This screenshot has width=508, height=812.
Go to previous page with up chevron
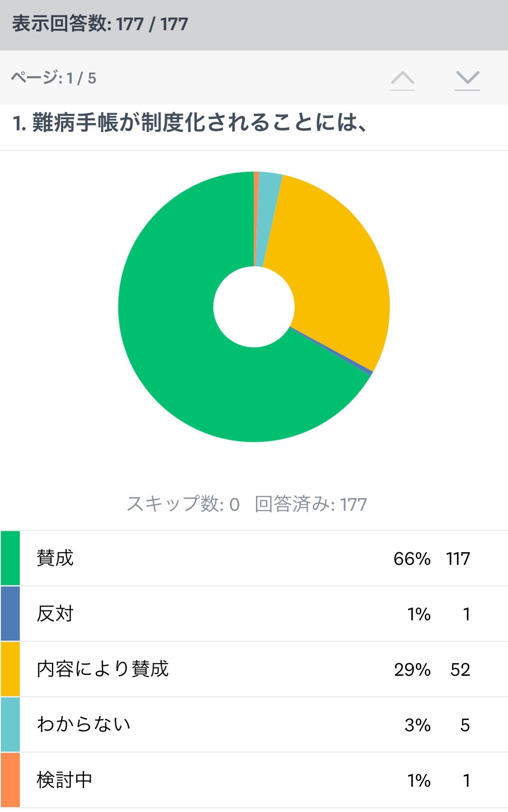(x=402, y=79)
